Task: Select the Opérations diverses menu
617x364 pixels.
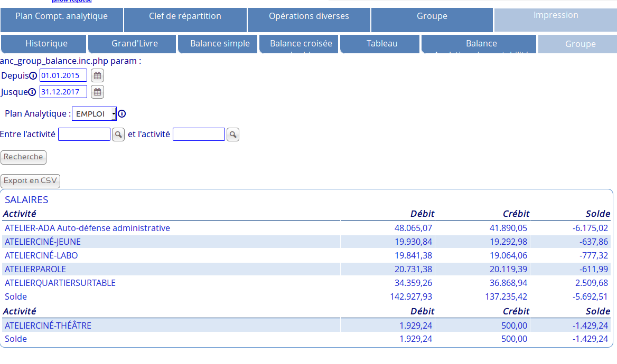Action: point(308,16)
